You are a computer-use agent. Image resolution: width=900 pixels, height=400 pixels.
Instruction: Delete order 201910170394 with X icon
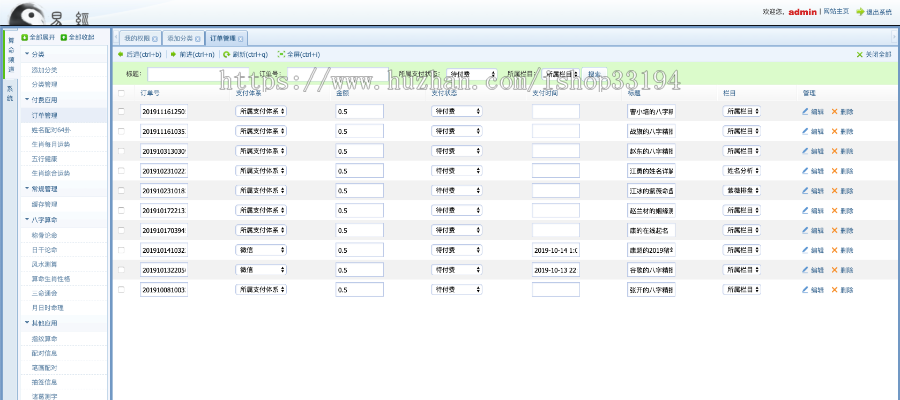click(835, 231)
